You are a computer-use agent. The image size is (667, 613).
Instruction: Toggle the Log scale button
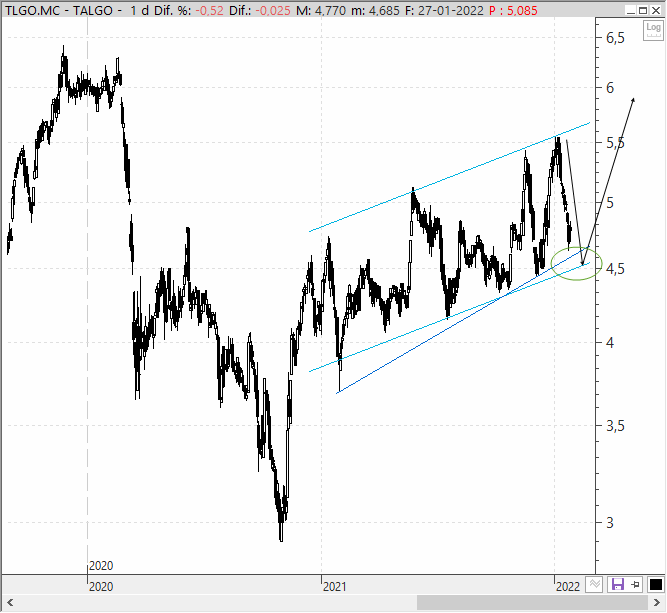coord(653,31)
